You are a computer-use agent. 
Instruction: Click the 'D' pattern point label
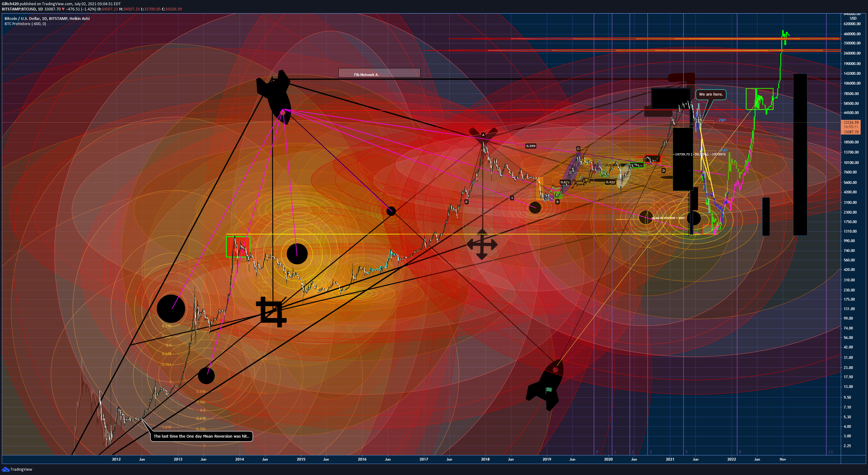click(664, 170)
